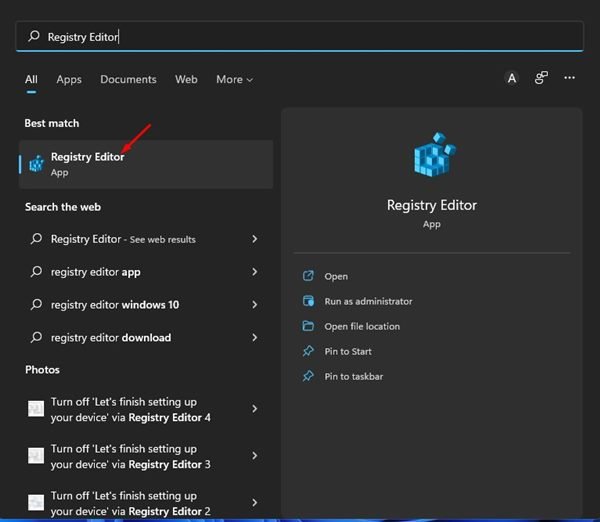Select 'registry editor windows 10' suggestion
600x522 pixels.
(x=146, y=305)
